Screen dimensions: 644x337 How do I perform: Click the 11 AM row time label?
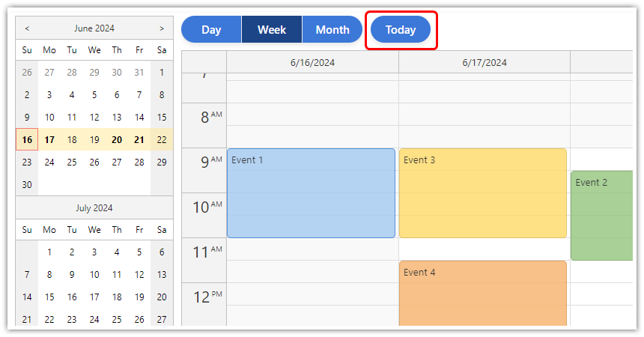pos(204,252)
